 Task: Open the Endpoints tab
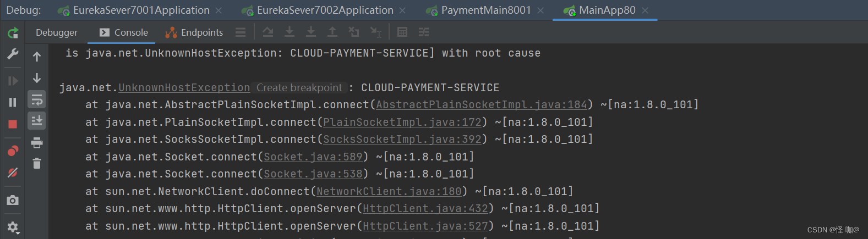194,33
